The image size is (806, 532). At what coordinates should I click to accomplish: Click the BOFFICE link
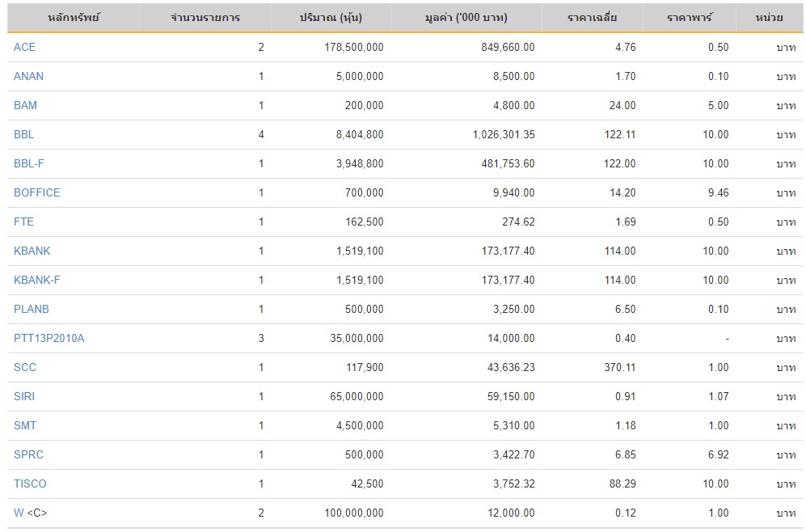click(37, 192)
